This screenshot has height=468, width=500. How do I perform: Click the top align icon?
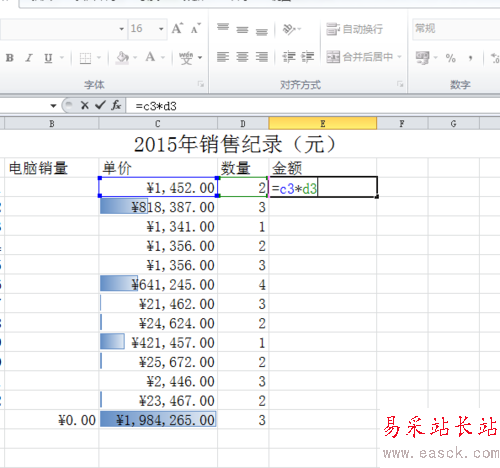(x=223, y=28)
